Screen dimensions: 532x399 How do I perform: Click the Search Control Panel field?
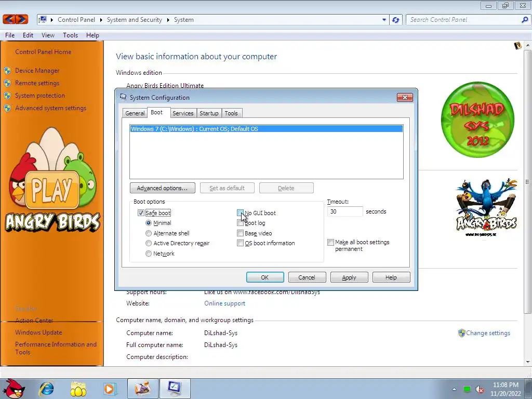[463, 20]
